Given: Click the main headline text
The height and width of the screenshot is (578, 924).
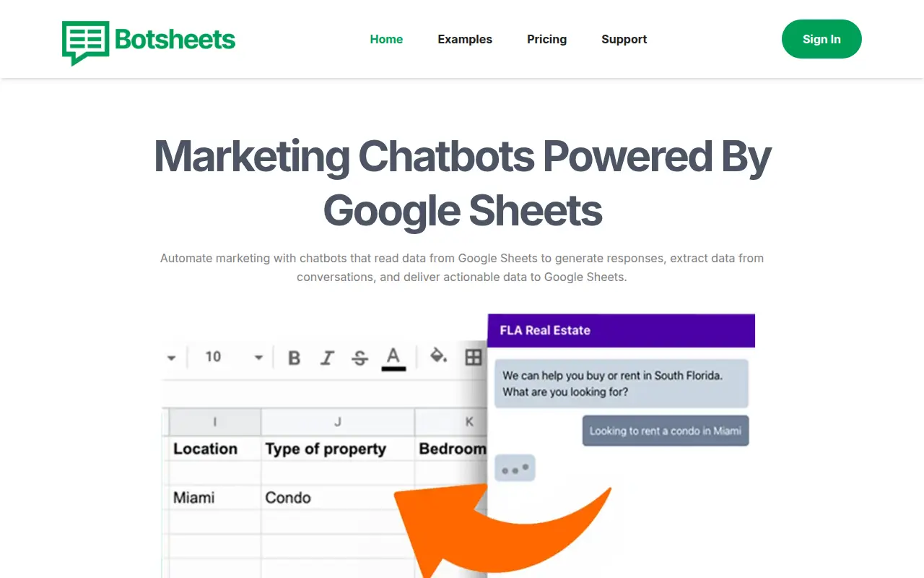Looking at the screenshot, I should (x=462, y=183).
